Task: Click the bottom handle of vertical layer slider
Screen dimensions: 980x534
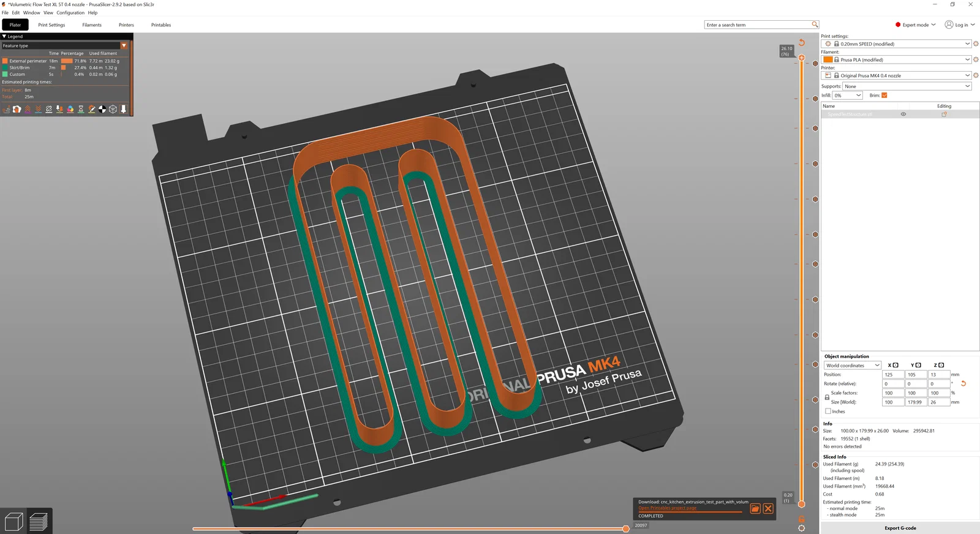Action: pyautogui.click(x=801, y=504)
